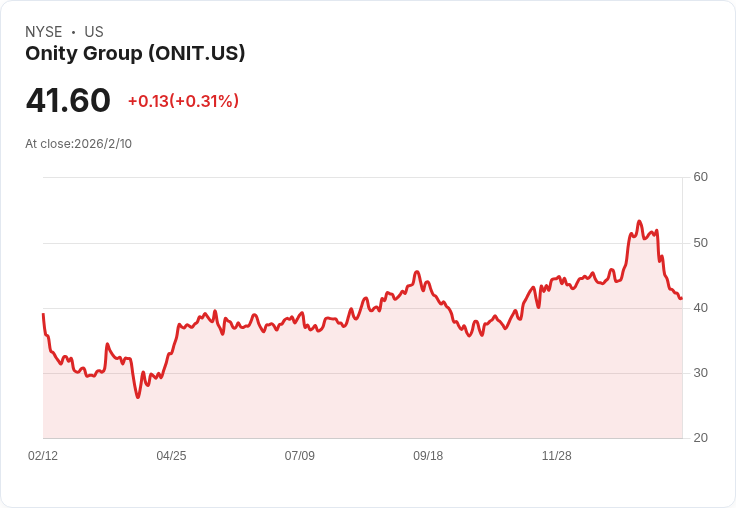Click the highest peak of the price line
The height and width of the screenshot is (508, 736).
(x=639, y=221)
